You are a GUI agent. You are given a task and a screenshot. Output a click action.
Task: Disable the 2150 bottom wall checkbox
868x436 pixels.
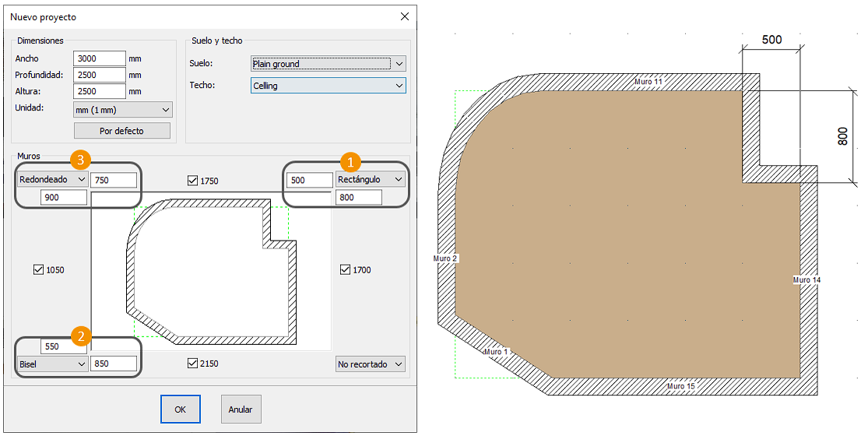(192, 364)
